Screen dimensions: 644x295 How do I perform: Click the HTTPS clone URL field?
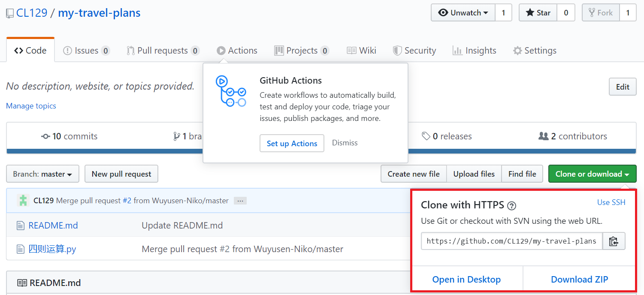click(512, 241)
